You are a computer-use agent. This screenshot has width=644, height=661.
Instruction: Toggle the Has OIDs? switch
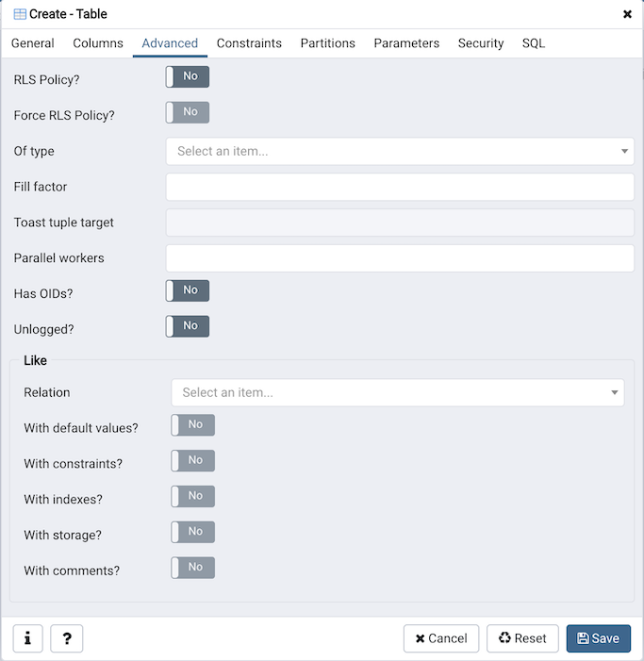click(x=187, y=290)
